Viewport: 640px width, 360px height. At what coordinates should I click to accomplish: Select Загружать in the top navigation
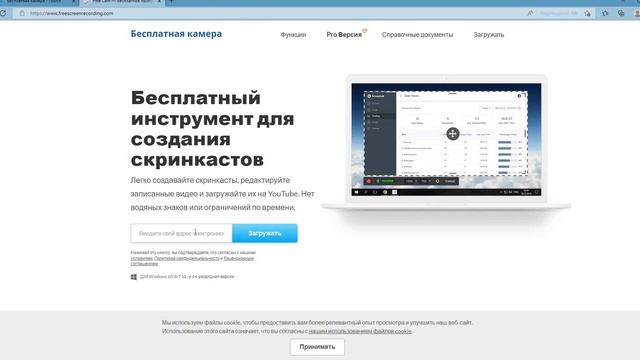[489, 35]
